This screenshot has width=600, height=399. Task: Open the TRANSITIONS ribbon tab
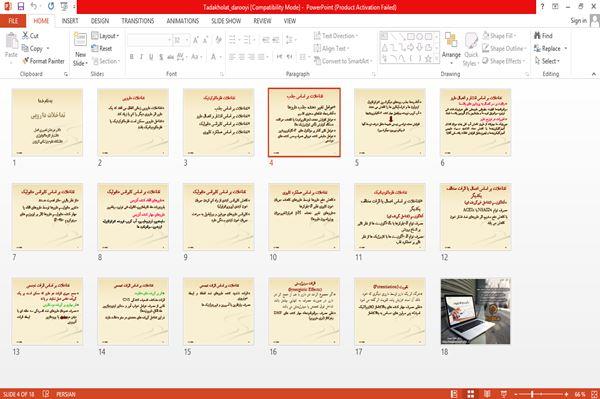pyautogui.click(x=138, y=21)
